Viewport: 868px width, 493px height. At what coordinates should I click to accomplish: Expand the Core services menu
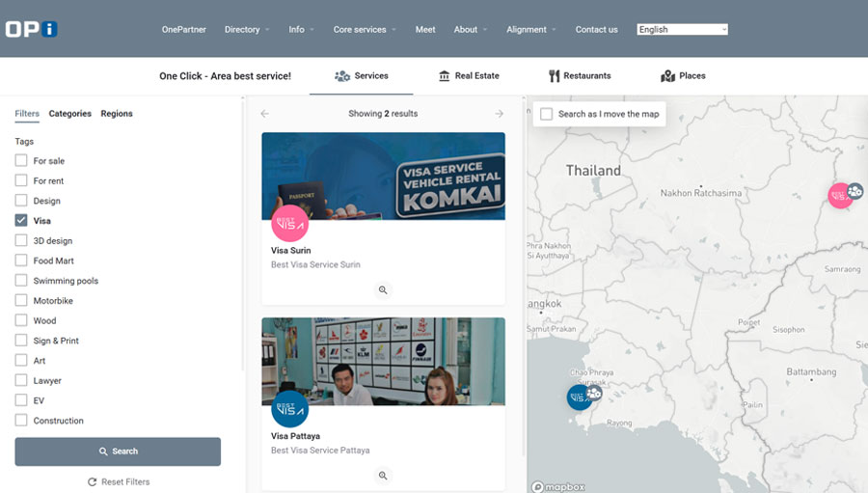coord(365,29)
